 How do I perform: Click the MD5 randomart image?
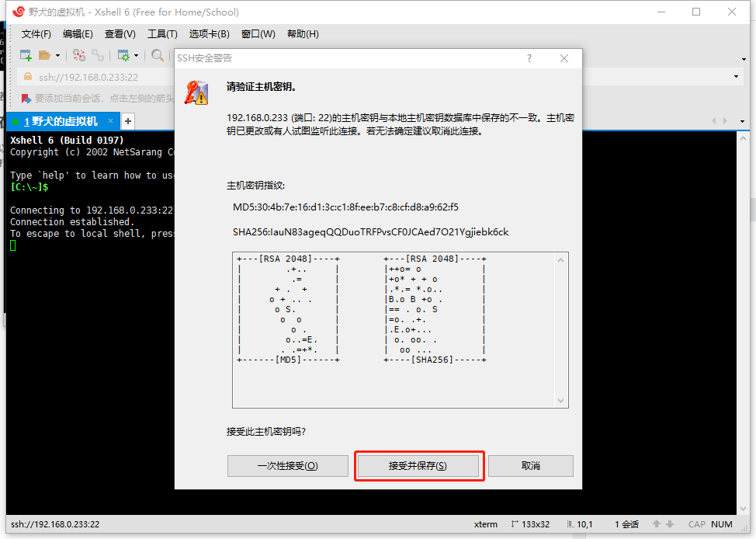tap(288, 309)
